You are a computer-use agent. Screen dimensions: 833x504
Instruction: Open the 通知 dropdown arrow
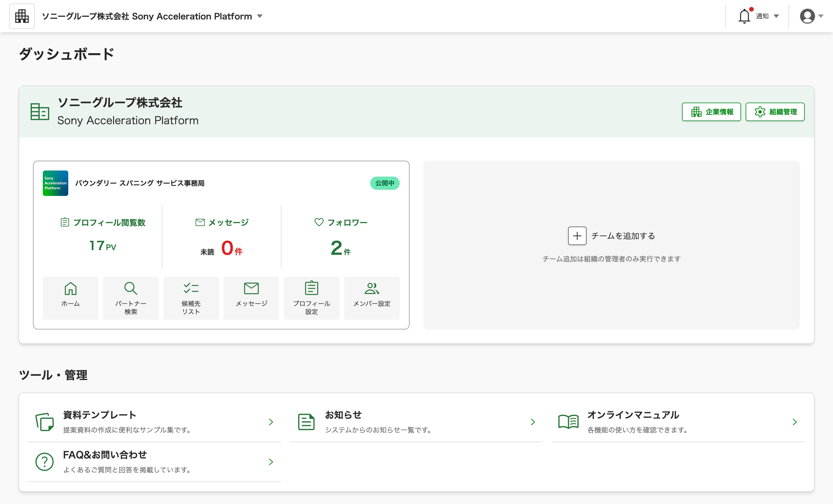[x=777, y=16]
